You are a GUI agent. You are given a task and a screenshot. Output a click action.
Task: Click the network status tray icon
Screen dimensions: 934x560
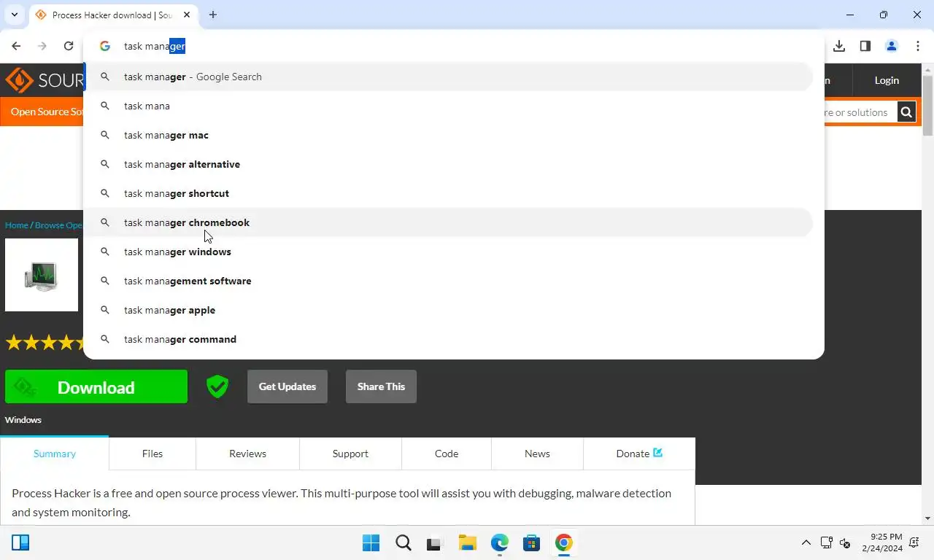pos(826,542)
